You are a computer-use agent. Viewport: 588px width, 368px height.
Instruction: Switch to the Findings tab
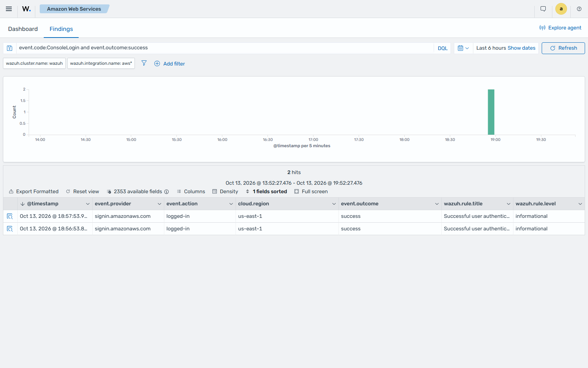[x=61, y=29]
